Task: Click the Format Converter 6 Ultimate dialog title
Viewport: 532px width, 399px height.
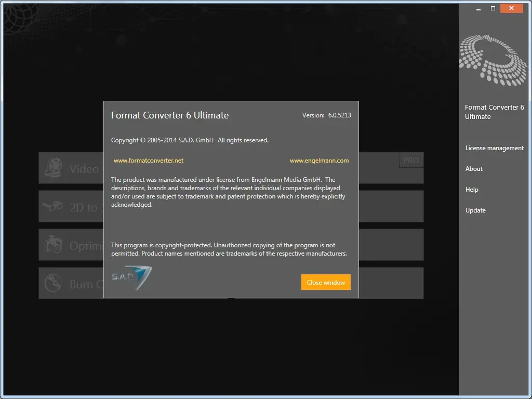Action: pos(170,115)
